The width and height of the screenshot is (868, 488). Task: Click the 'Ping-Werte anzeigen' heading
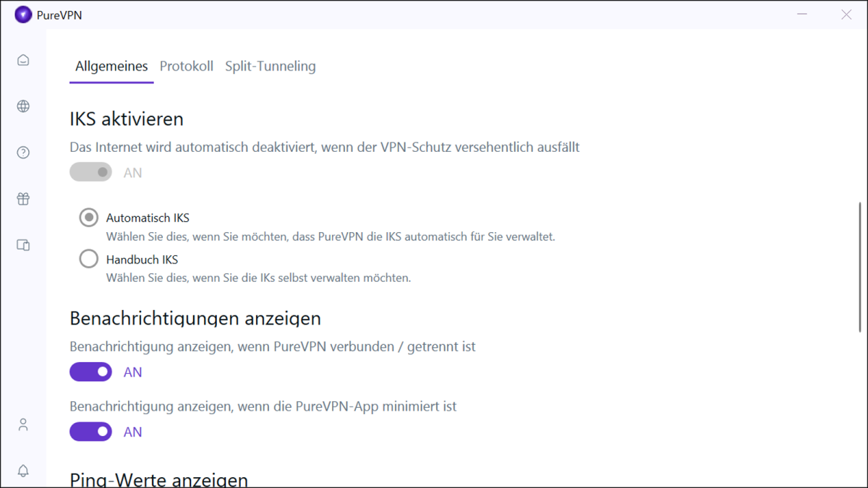click(x=159, y=479)
